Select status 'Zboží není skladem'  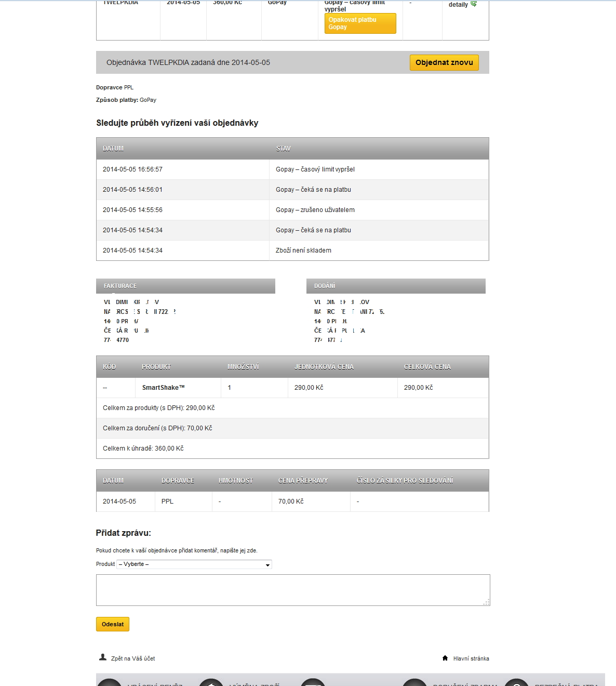pos(303,250)
